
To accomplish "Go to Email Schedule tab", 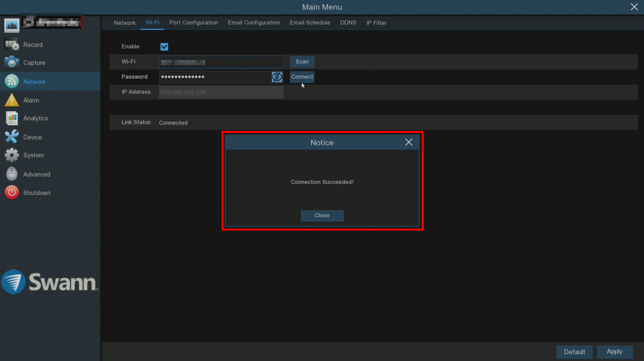I will pyautogui.click(x=310, y=23).
